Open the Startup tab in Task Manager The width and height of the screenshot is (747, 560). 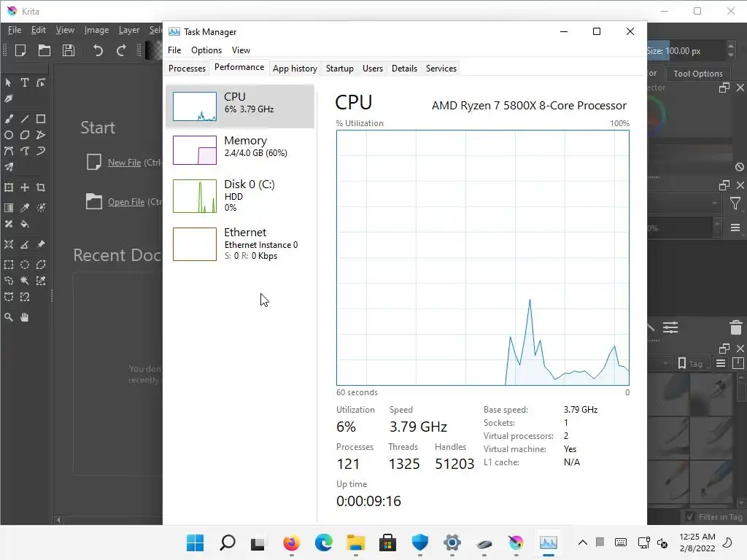(x=340, y=69)
